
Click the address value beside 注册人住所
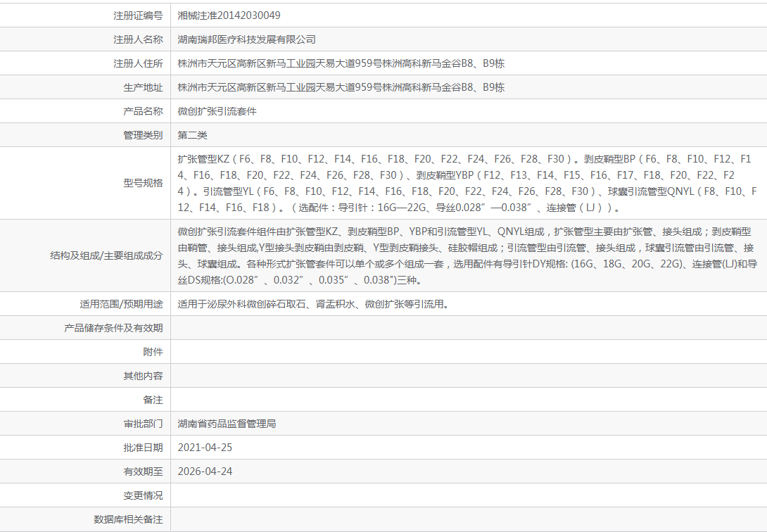pos(341,63)
